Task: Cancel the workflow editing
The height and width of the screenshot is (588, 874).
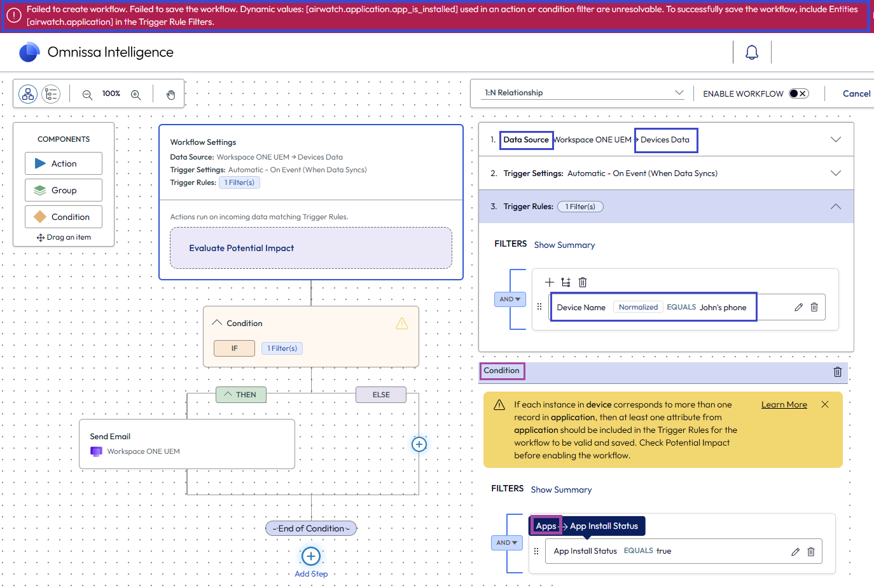Action: point(857,93)
